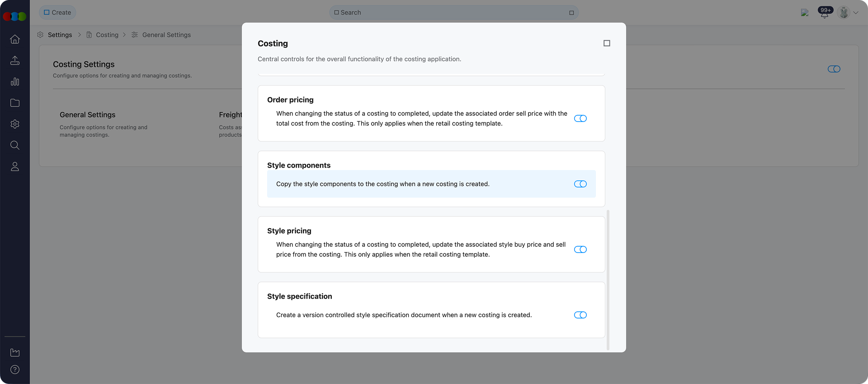Expand the user account menu chevron

coord(856,13)
